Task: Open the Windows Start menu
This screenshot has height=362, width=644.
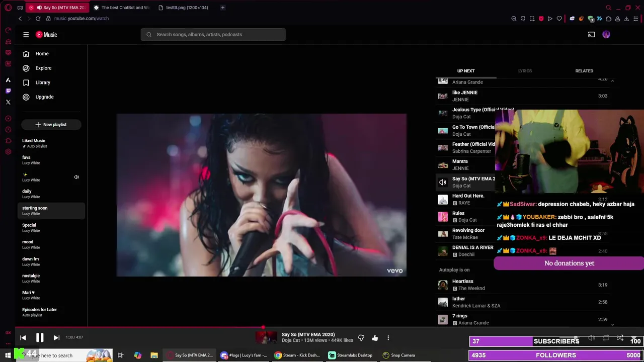Action: pyautogui.click(x=8, y=355)
